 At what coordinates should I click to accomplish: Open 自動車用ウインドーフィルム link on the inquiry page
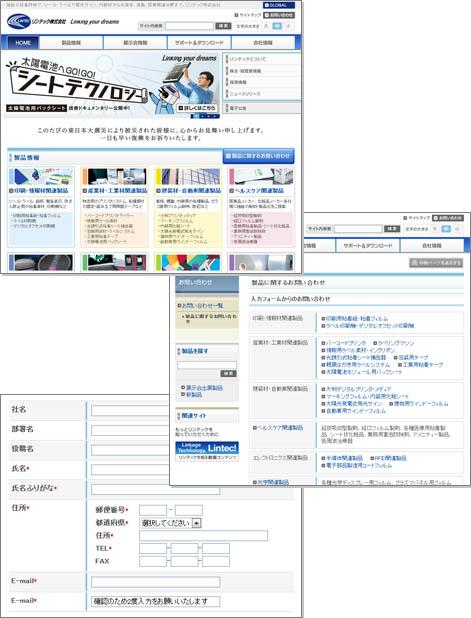tap(354, 411)
